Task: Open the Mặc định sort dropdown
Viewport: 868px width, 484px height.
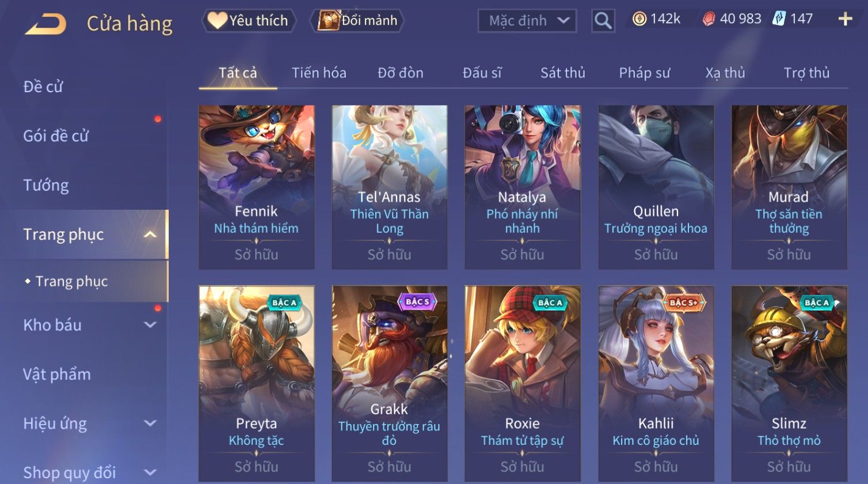Action: [x=527, y=21]
